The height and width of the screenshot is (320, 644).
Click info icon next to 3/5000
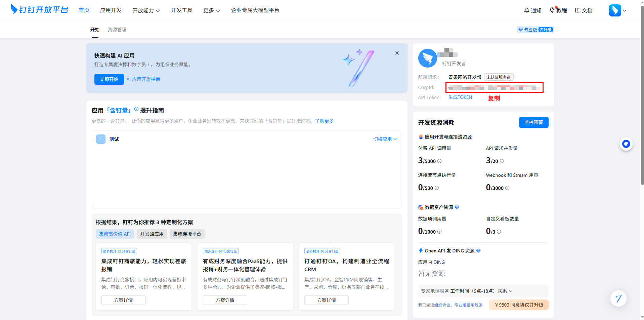[439, 161]
